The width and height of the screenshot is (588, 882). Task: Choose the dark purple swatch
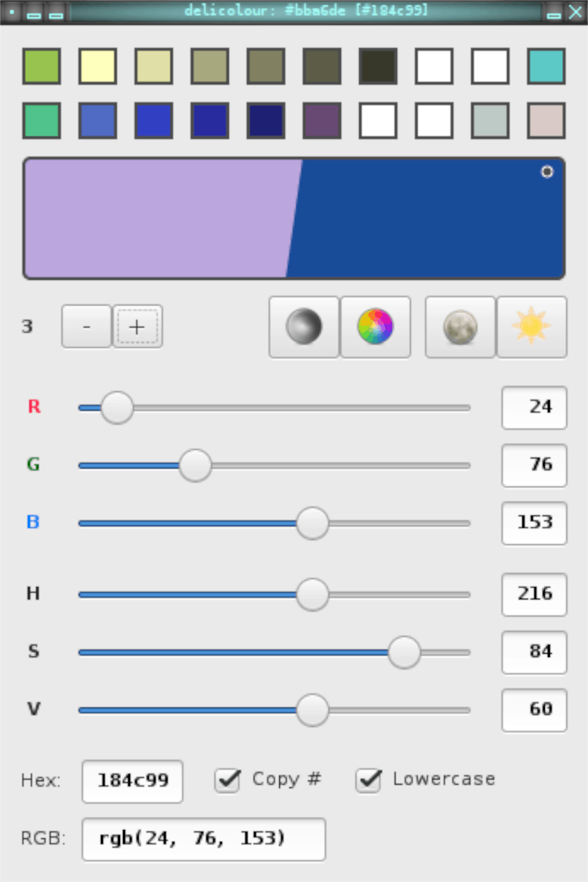pyautogui.click(x=322, y=121)
